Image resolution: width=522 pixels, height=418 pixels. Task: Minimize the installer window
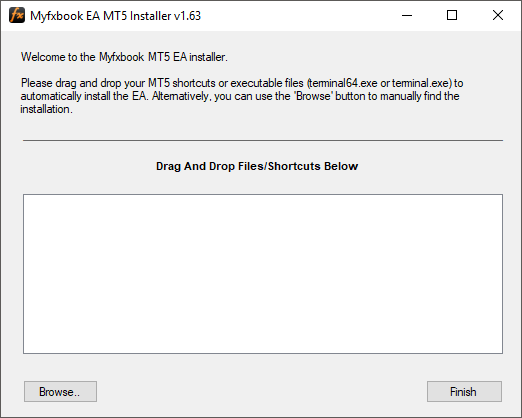(x=407, y=15)
